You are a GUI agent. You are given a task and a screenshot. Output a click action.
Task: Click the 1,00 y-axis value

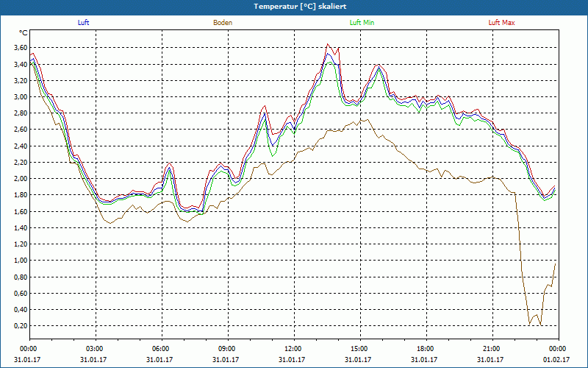(21, 261)
